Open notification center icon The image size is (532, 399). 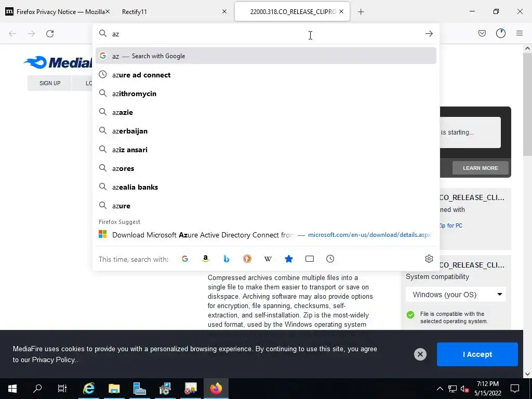click(x=515, y=389)
